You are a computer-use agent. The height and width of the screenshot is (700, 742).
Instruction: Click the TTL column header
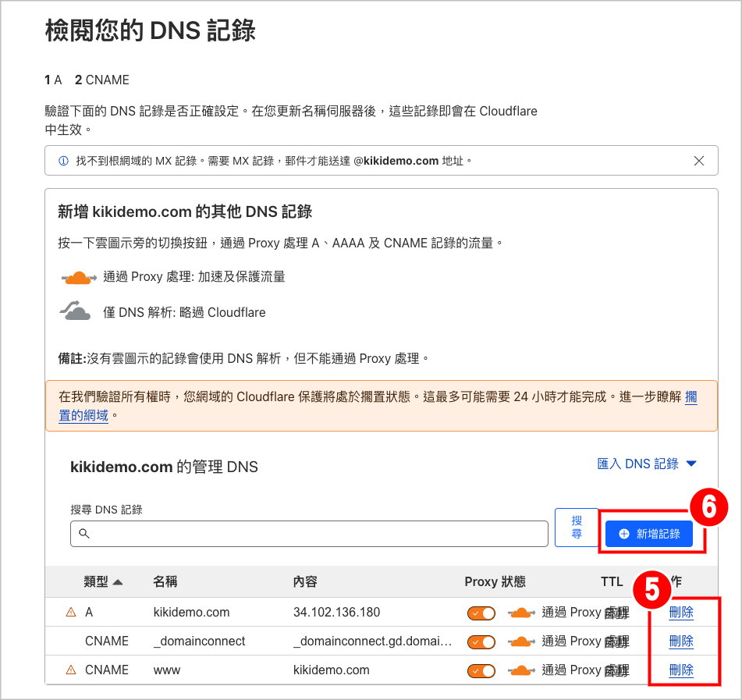612,581
